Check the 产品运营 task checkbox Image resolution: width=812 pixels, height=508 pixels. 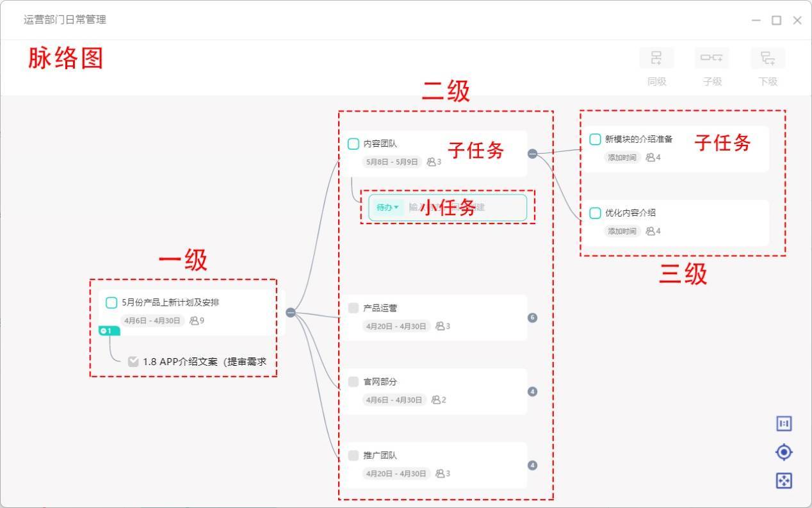coord(353,308)
